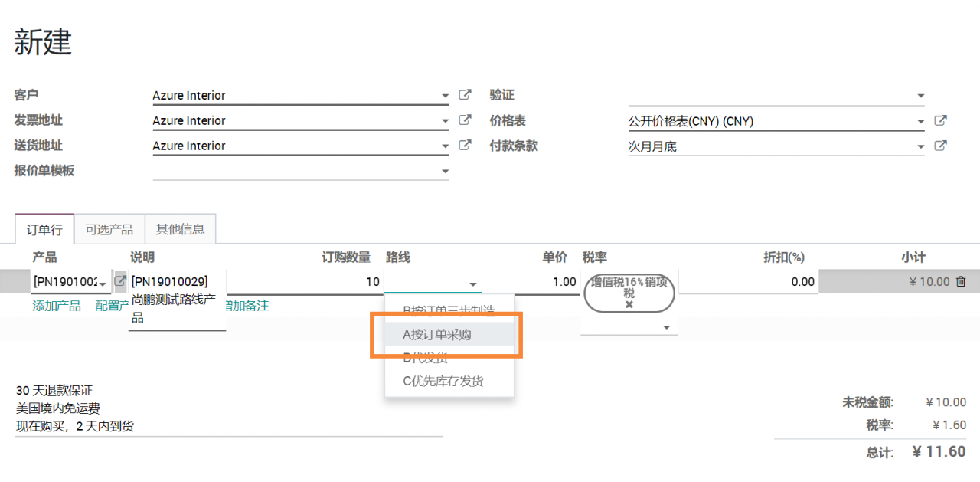
Task: Select route option C优先库存发货
Action: click(x=449, y=381)
